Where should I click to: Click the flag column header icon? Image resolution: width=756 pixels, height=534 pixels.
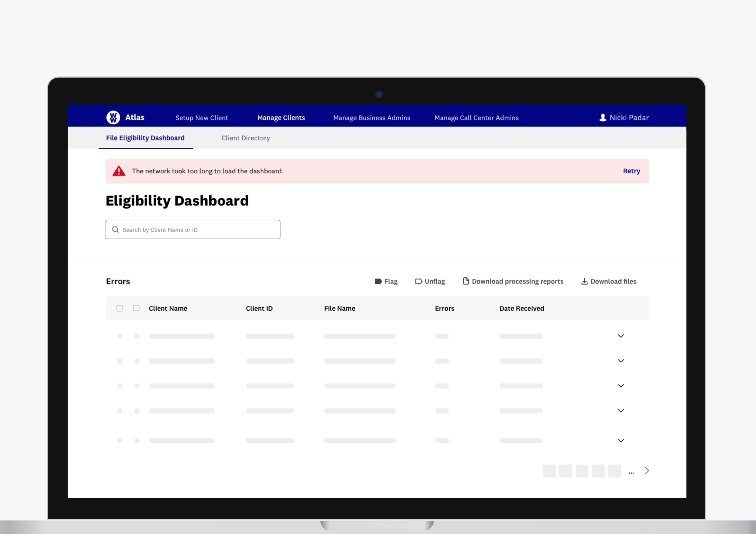(x=137, y=308)
